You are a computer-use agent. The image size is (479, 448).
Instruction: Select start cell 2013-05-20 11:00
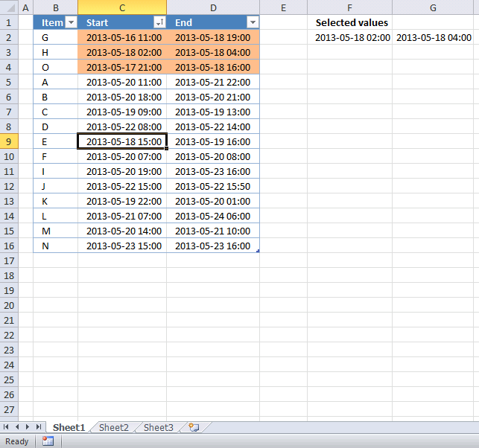[122, 82]
